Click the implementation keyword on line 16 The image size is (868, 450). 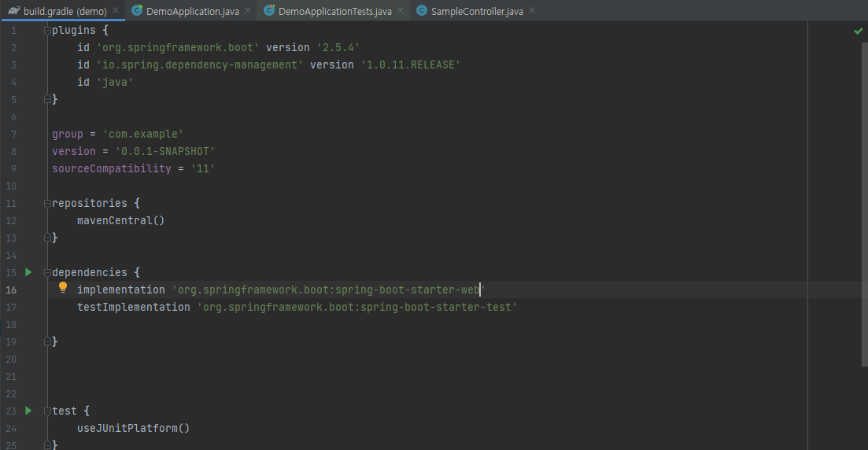121,290
